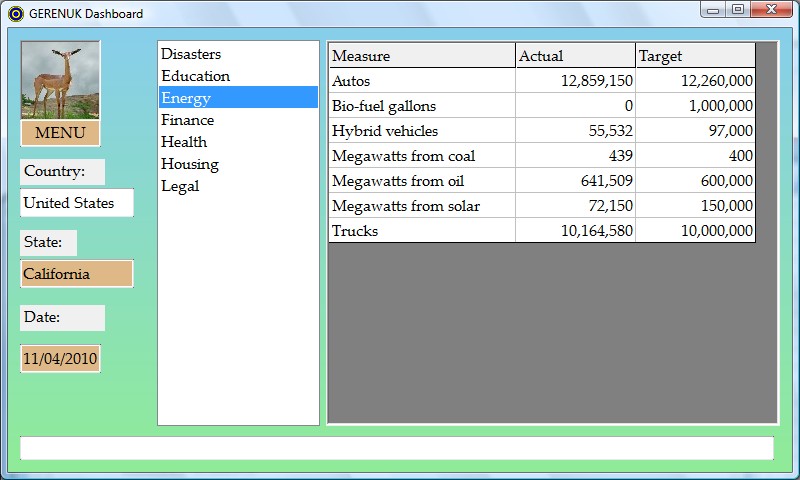The height and width of the screenshot is (480, 800).
Task: Select Education in the category list
Action: pos(195,76)
